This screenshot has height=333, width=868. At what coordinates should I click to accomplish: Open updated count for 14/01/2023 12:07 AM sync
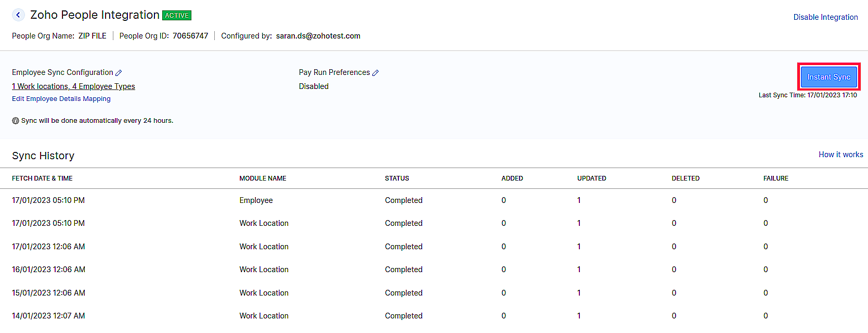click(x=579, y=316)
